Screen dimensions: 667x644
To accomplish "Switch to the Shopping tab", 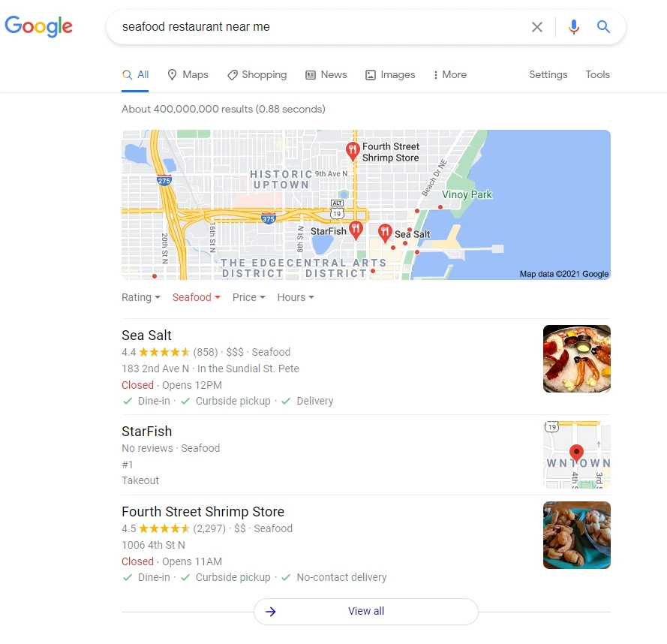I will click(x=257, y=75).
